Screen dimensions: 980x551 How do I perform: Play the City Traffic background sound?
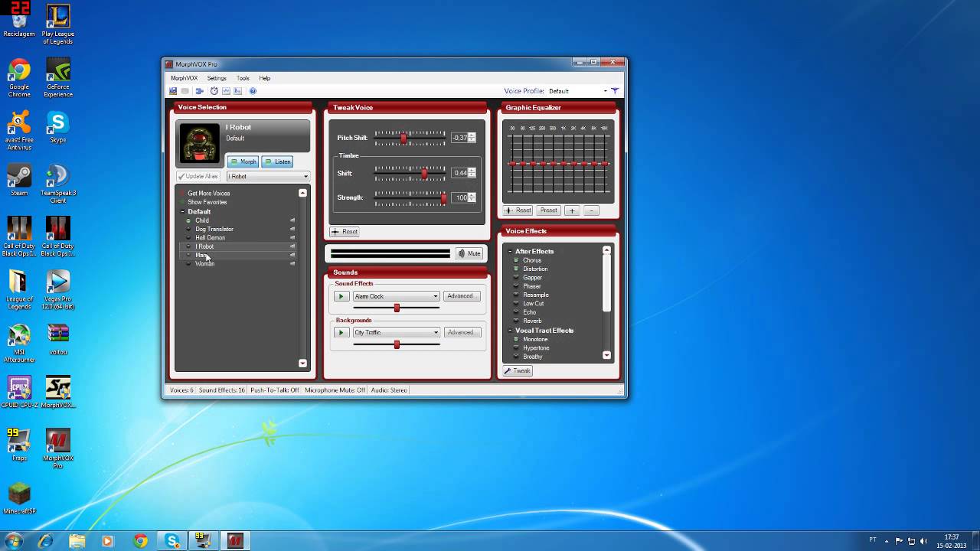click(341, 332)
